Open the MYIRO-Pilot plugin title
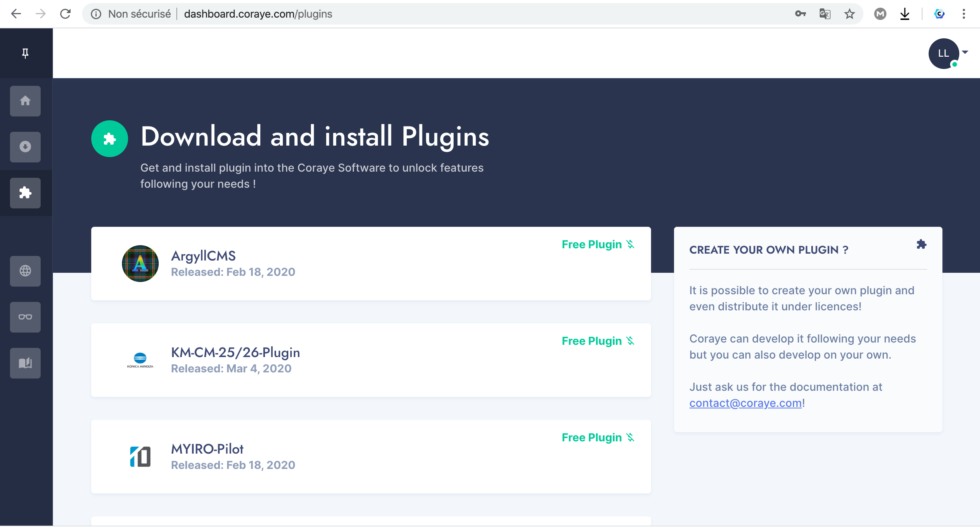Viewport: 980px width, 531px height. click(x=207, y=449)
